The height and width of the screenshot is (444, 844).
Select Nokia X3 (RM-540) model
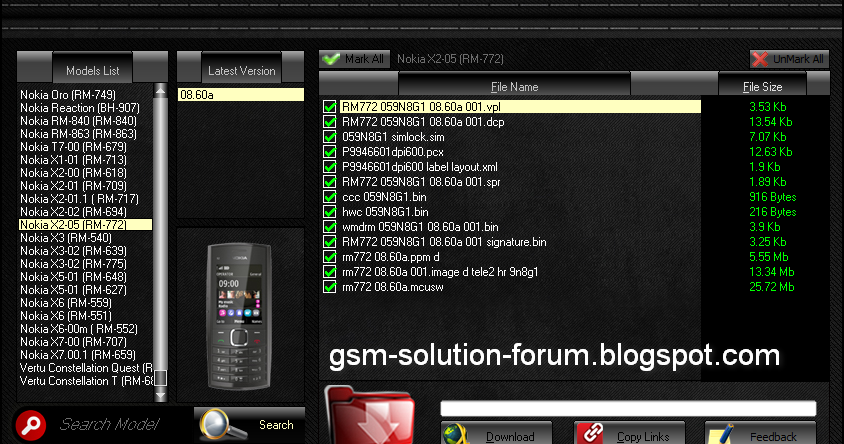(x=66, y=238)
